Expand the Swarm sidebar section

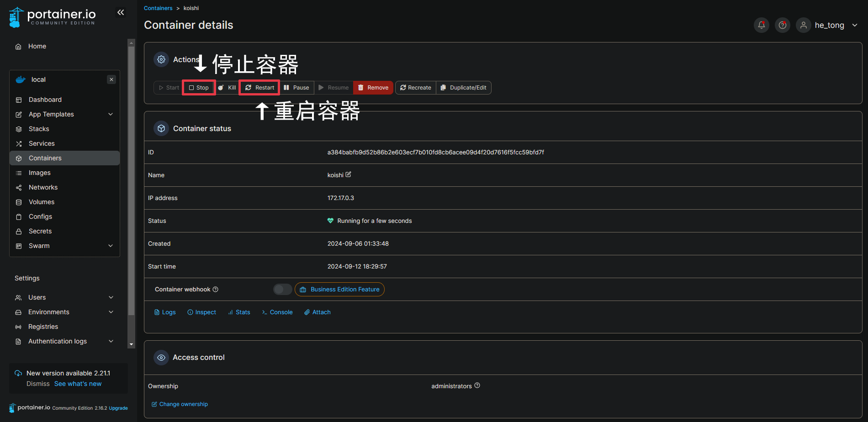point(111,246)
